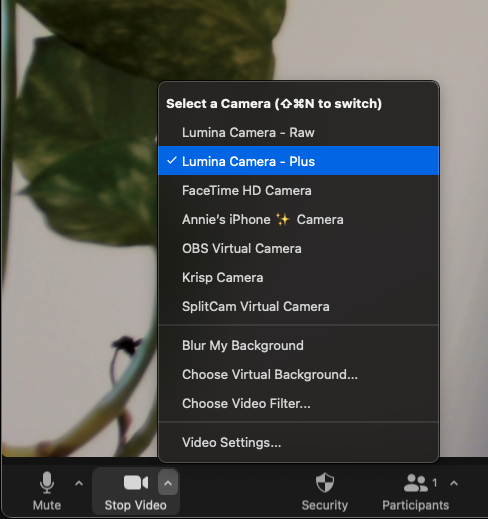Open Choose Video Filter...
The height and width of the screenshot is (519, 488).
coord(299,403)
